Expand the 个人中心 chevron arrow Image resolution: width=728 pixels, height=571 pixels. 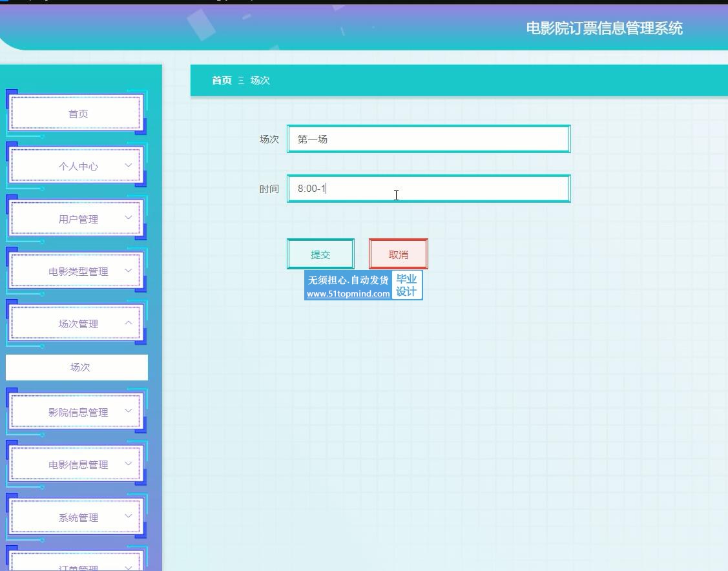[x=128, y=165]
